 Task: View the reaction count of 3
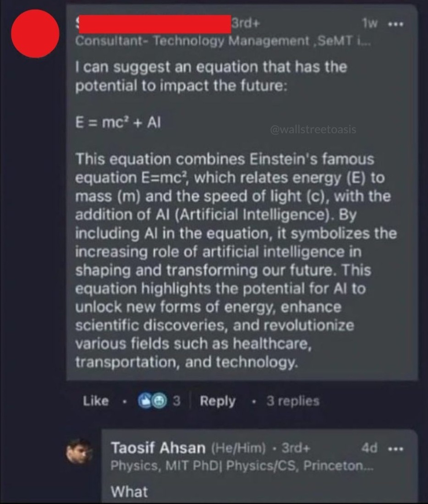pos(176,401)
